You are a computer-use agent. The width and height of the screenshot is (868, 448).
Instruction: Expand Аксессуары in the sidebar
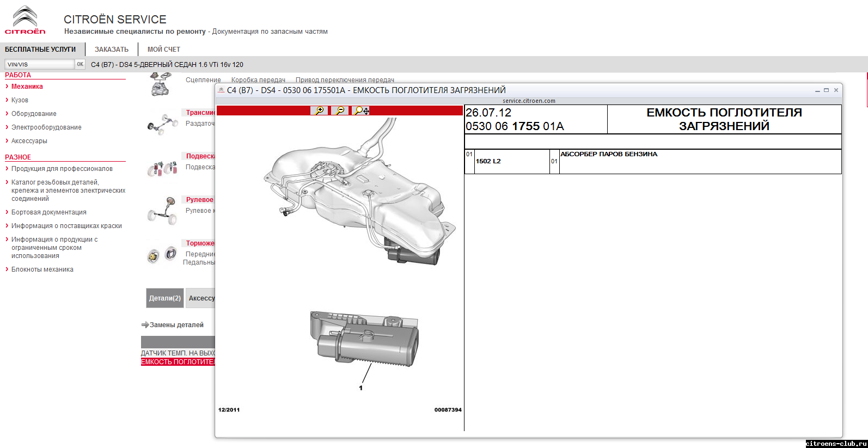tap(29, 141)
